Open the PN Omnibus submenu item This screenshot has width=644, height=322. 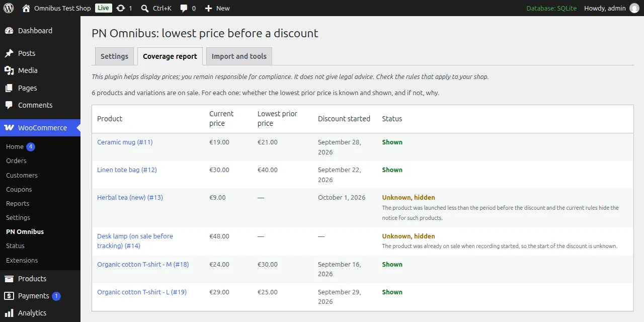click(25, 232)
